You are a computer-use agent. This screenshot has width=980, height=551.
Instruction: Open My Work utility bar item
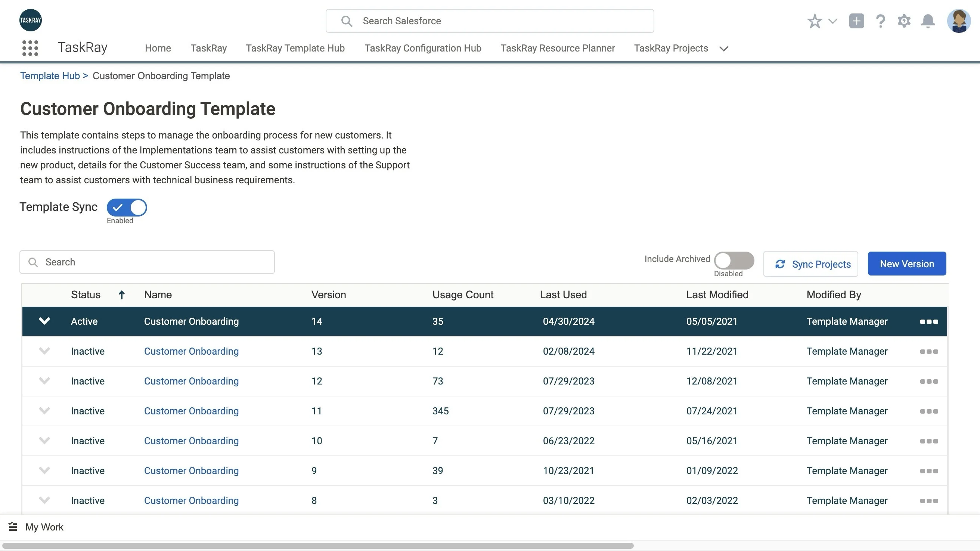(36, 527)
